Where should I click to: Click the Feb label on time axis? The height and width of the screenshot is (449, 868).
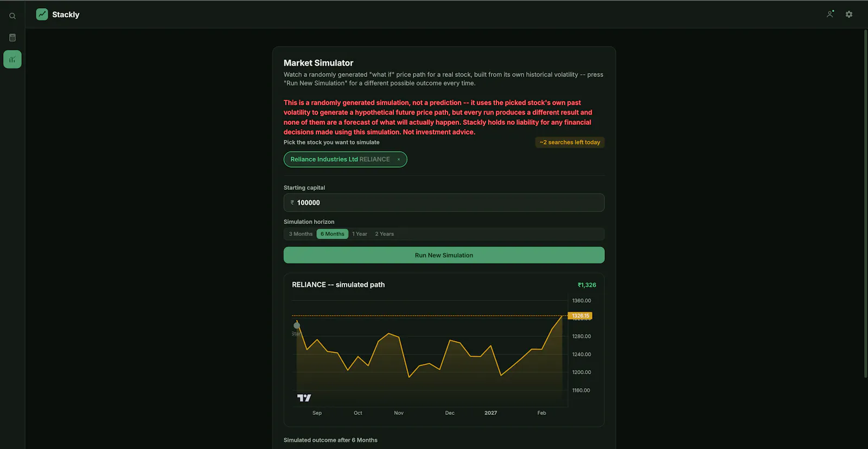click(x=542, y=413)
